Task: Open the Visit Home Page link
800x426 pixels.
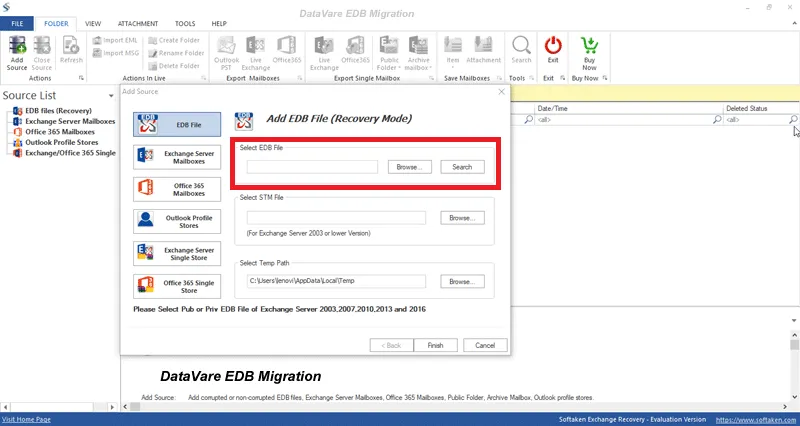Action: point(27,419)
